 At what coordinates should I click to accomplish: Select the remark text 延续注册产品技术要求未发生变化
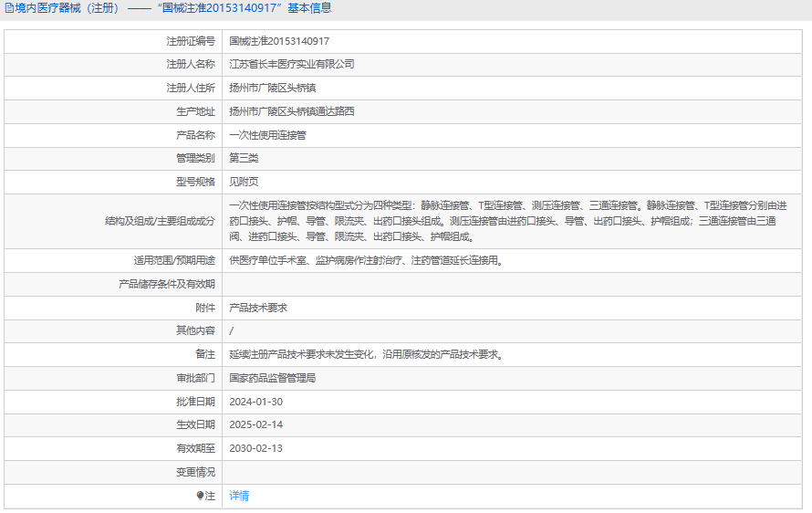(301, 354)
